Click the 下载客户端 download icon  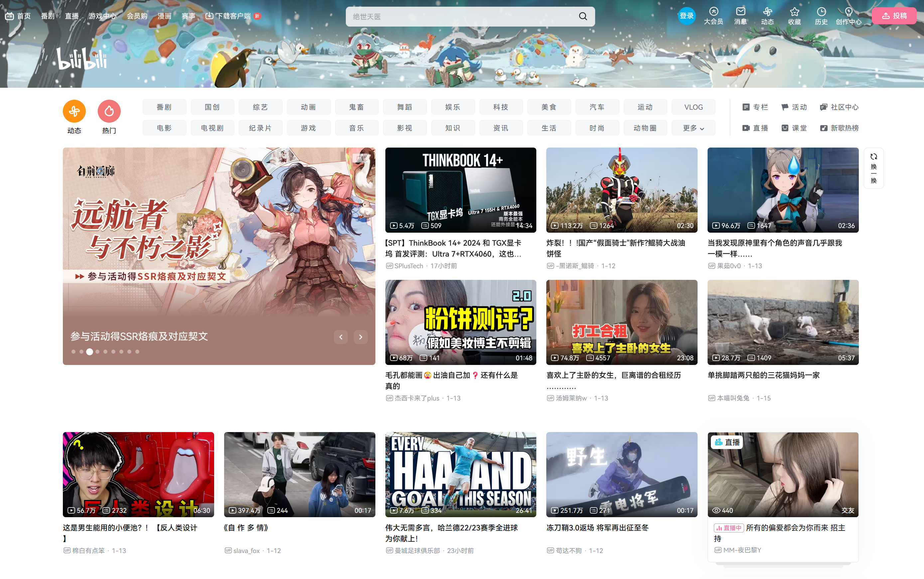[x=209, y=16]
